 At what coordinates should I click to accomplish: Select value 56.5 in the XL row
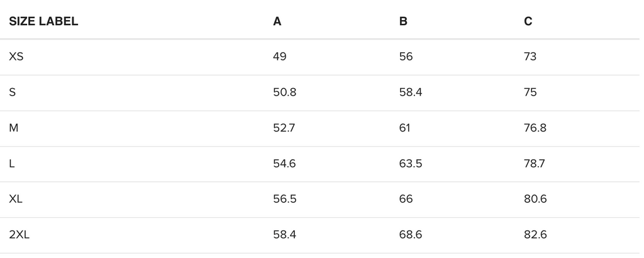click(284, 199)
